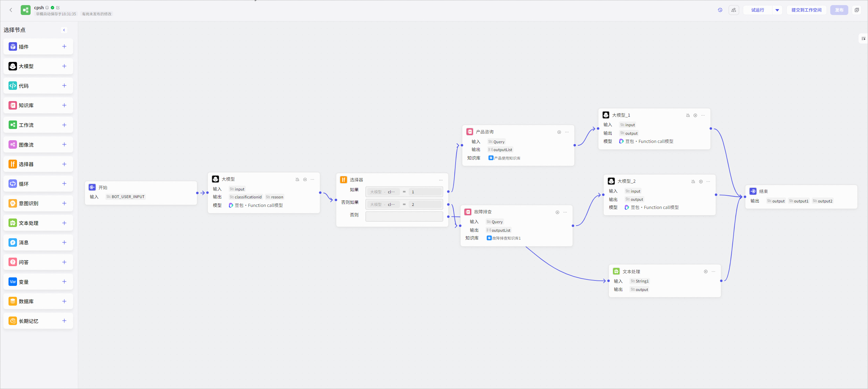Image resolution: width=868 pixels, height=389 pixels.
Task: Add a 循环 node with plus
Action: click(64, 183)
